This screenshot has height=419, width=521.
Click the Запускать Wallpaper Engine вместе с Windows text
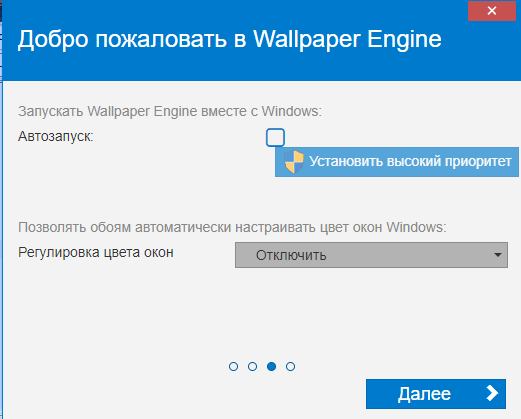pyautogui.click(x=170, y=111)
